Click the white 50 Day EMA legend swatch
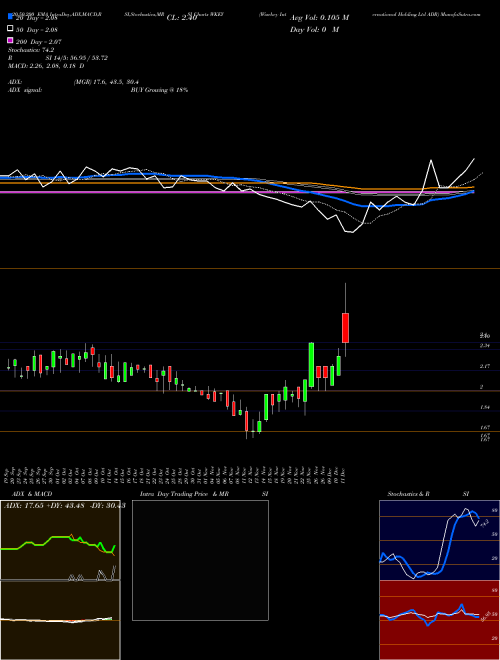This screenshot has height=660, width=500. pos(10,29)
